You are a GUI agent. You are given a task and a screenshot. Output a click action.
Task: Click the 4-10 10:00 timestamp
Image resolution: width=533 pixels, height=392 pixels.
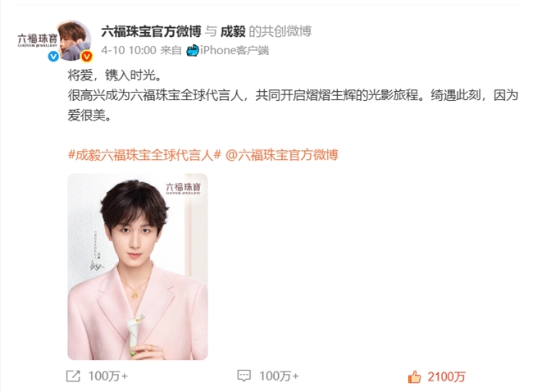129,50
